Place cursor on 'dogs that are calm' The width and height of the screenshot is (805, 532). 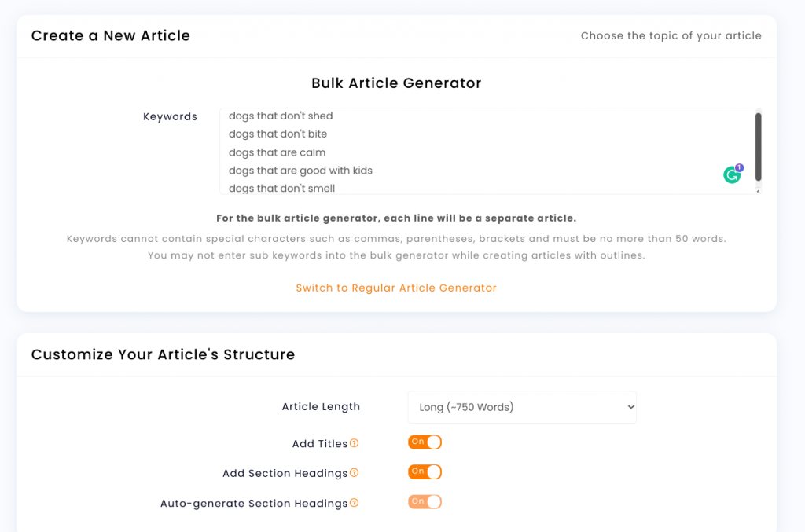(278, 152)
